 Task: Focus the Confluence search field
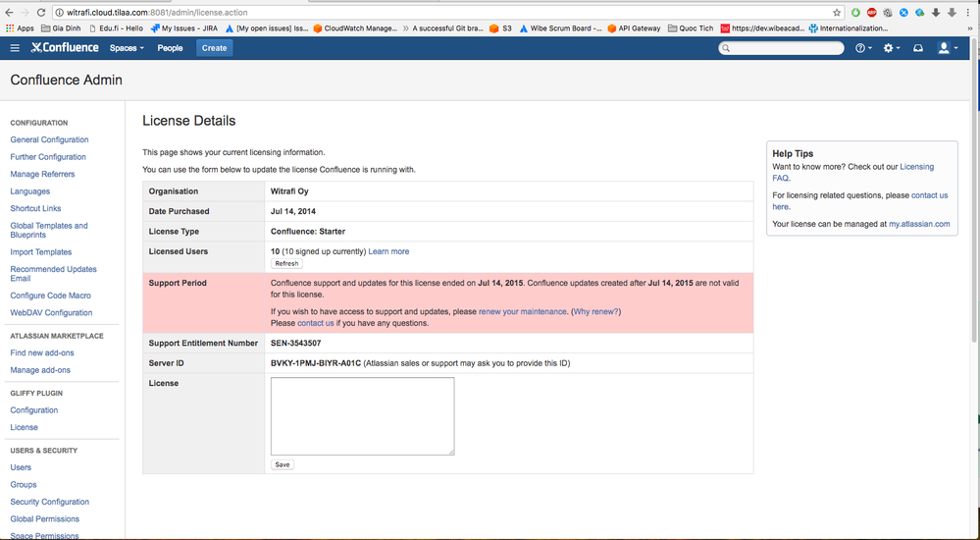(x=781, y=48)
